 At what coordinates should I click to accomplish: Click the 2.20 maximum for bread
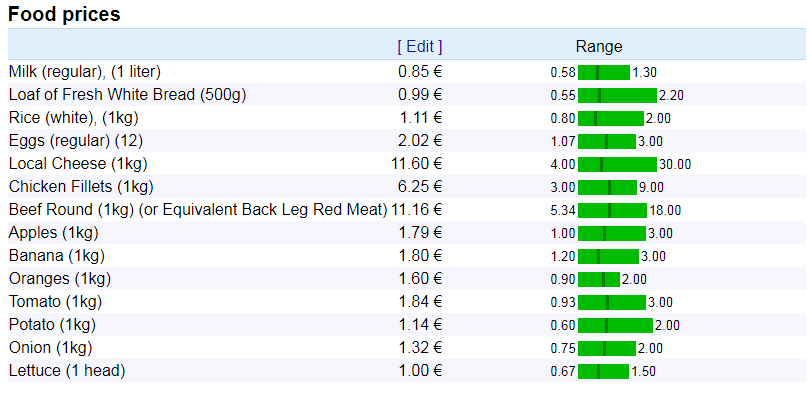[x=672, y=96]
